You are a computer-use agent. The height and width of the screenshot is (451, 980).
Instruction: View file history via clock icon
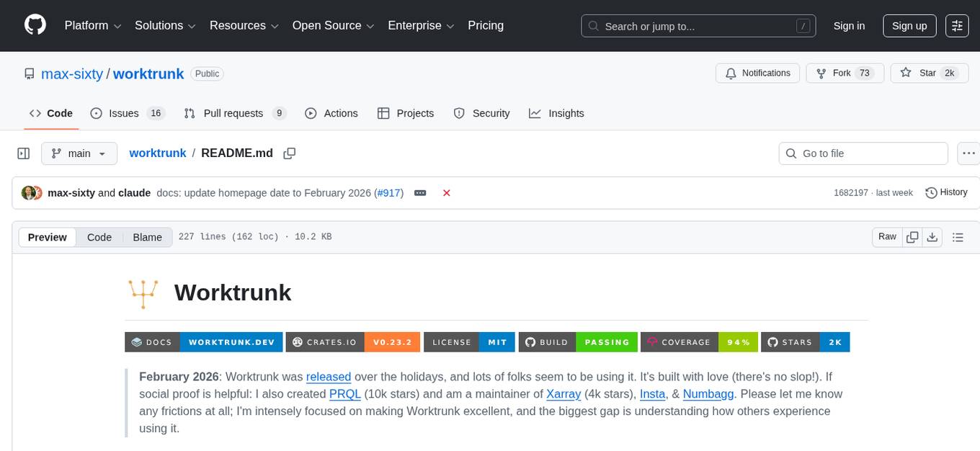pos(946,192)
